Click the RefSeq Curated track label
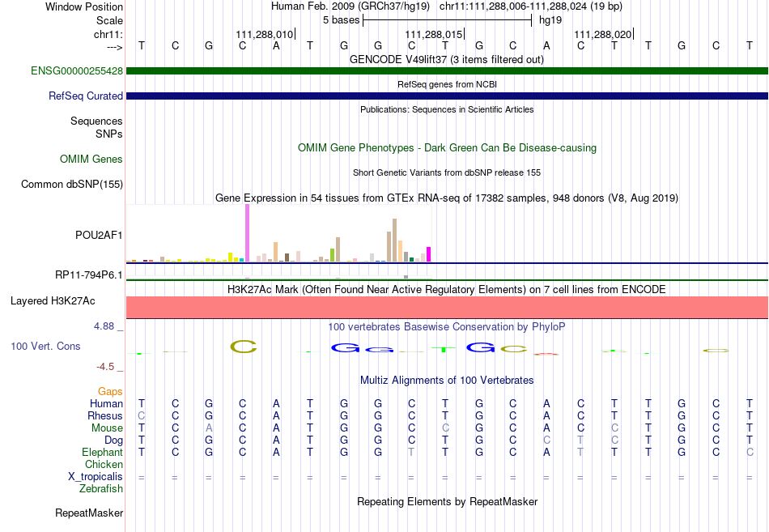The height and width of the screenshot is (532, 769). pos(85,96)
